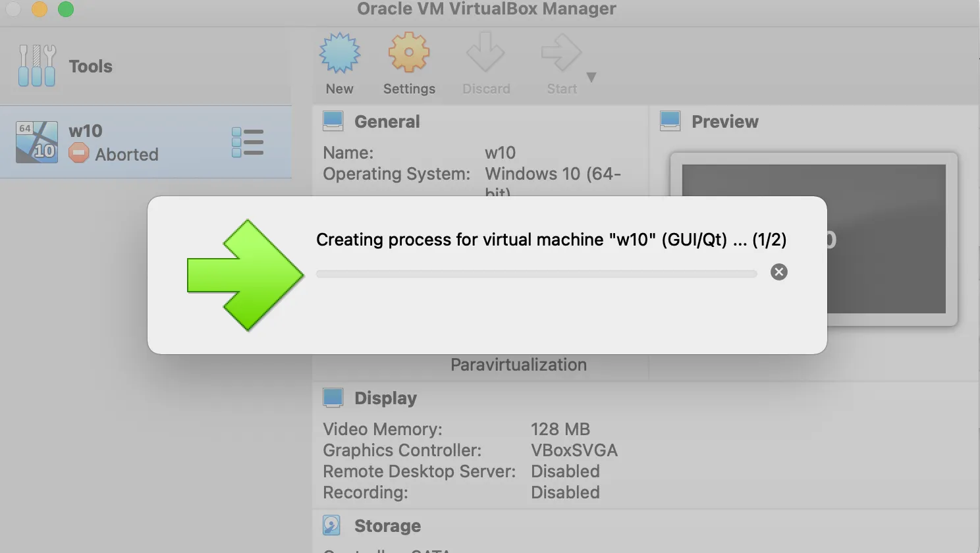
Task: Select the Tools wrench icon
Action: [37, 66]
